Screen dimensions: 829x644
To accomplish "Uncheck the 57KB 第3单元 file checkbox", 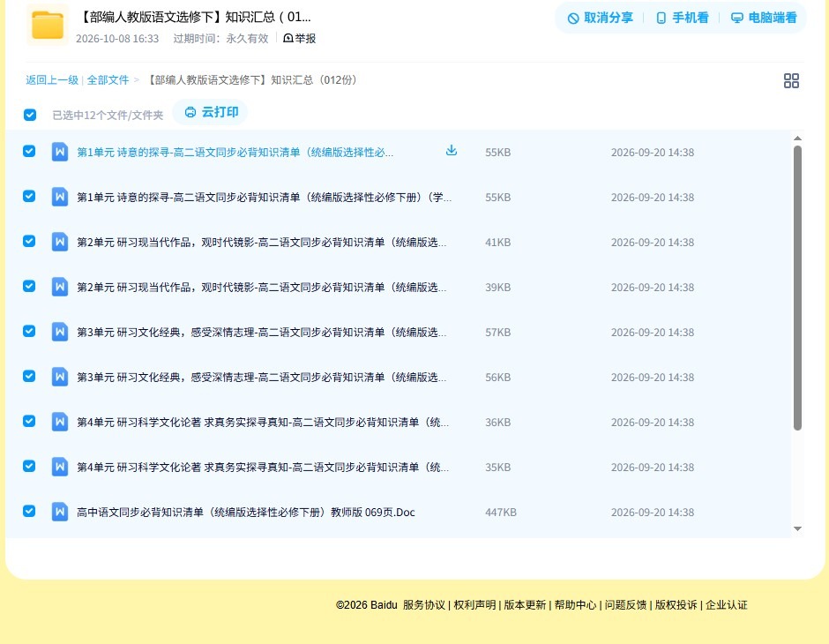I will (x=29, y=331).
